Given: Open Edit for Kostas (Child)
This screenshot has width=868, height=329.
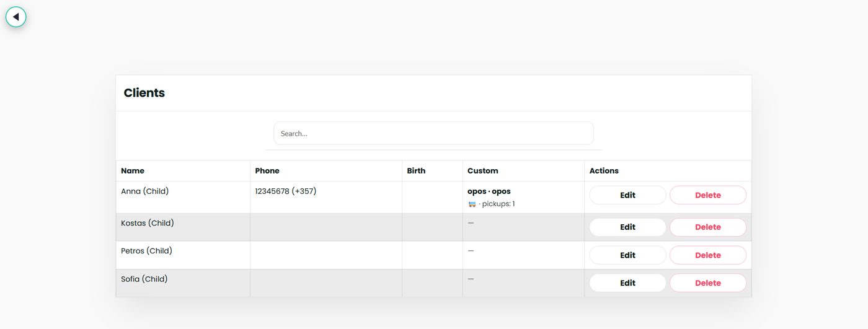Looking at the screenshot, I should (627, 227).
